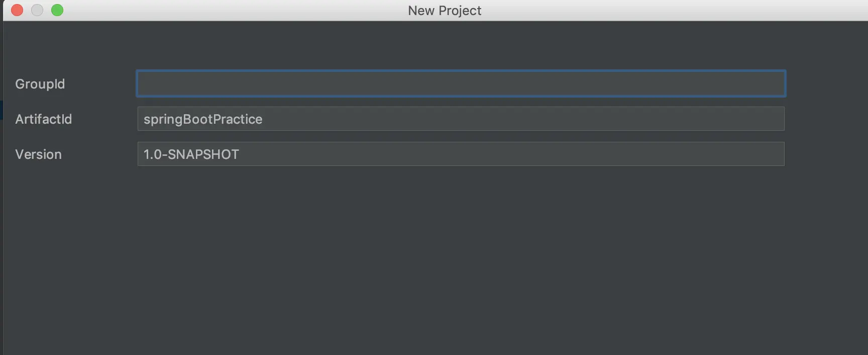
Task: Select the Version label
Action: (x=38, y=154)
